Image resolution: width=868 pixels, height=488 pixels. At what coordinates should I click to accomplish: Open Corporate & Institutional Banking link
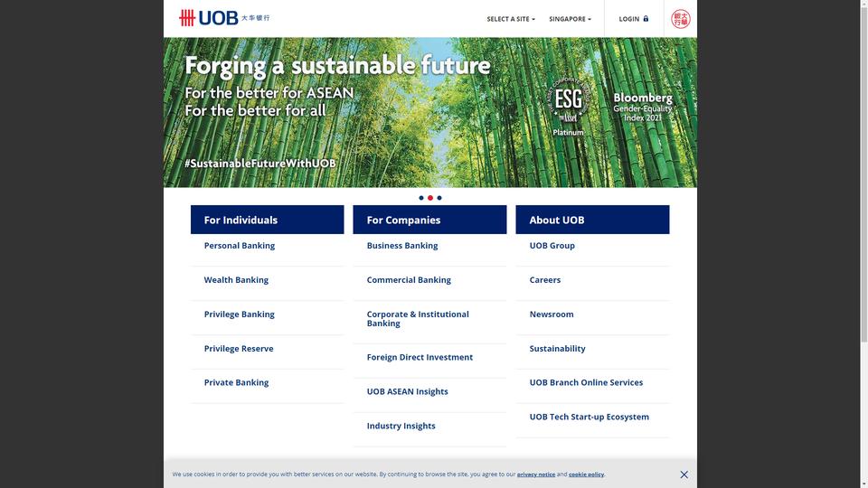418,319
